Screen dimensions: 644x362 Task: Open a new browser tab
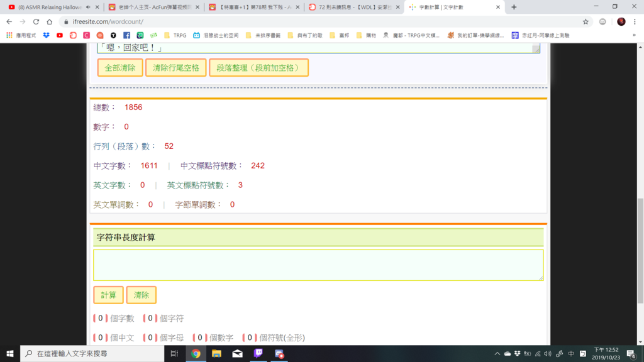[514, 7]
